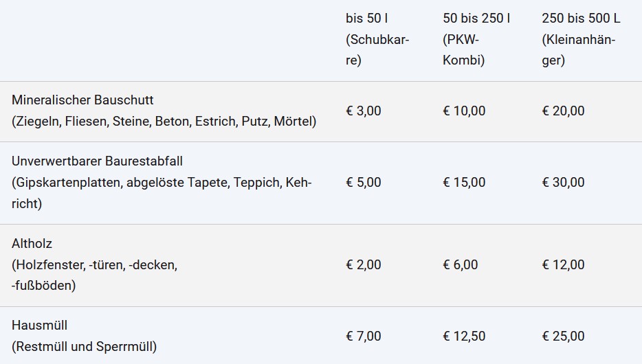Click the '250 bis 500 L (Kleinanhänger)' header
The image size is (642, 364).
pyautogui.click(x=581, y=39)
